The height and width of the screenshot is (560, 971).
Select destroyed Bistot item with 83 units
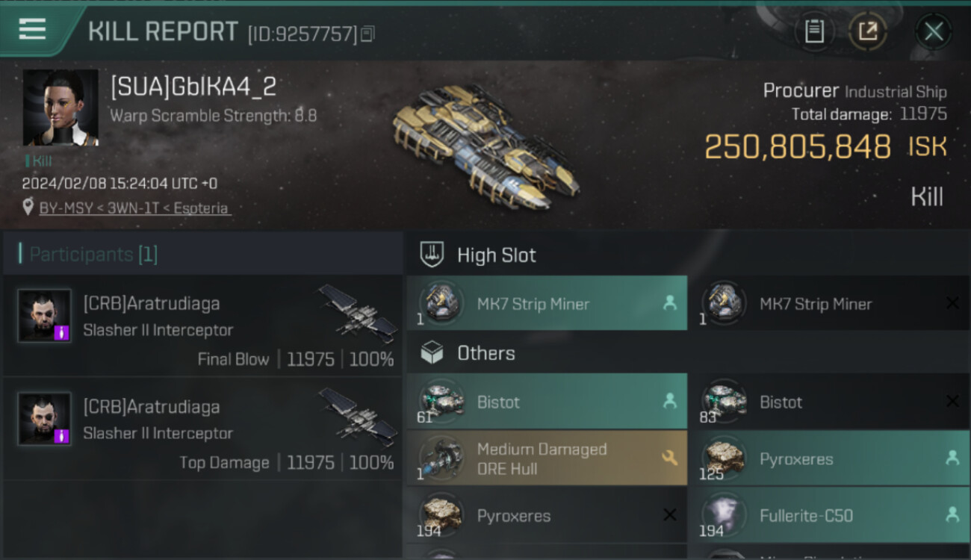[x=829, y=401]
